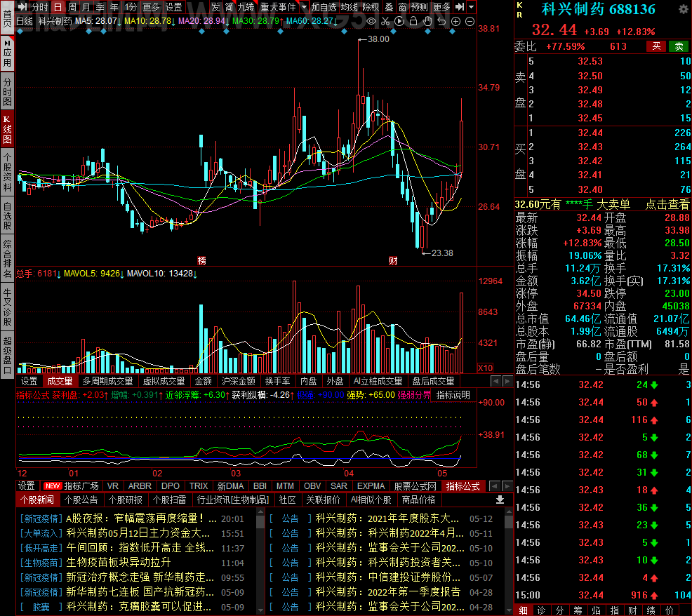692x616 pixels.
Task: Open 更多 menu after 预测
Action: pyautogui.click(x=441, y=7)
